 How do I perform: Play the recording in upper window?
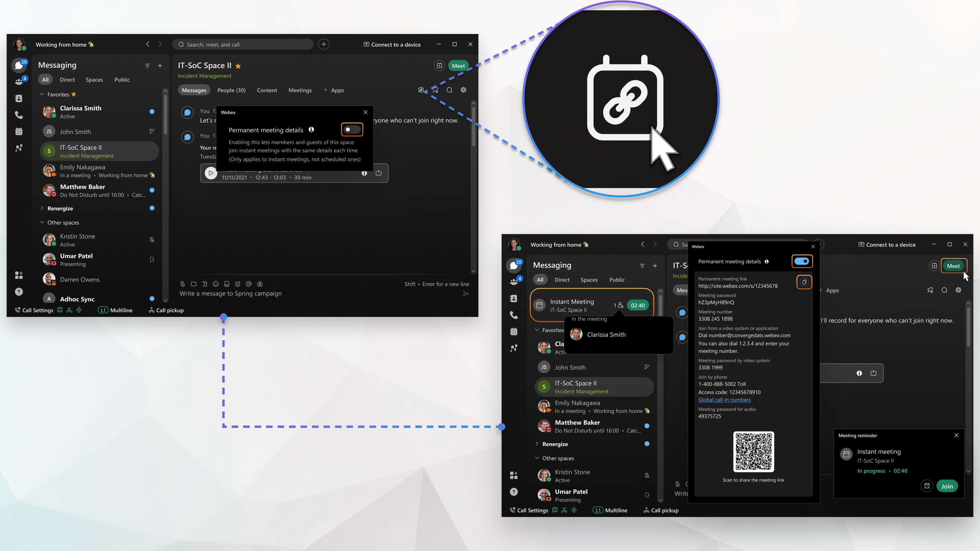tap(211, 173)
